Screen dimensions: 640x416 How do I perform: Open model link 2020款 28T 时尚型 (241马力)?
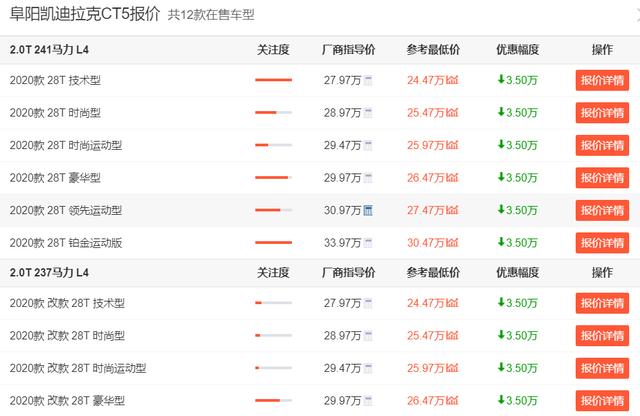(55, 113)
